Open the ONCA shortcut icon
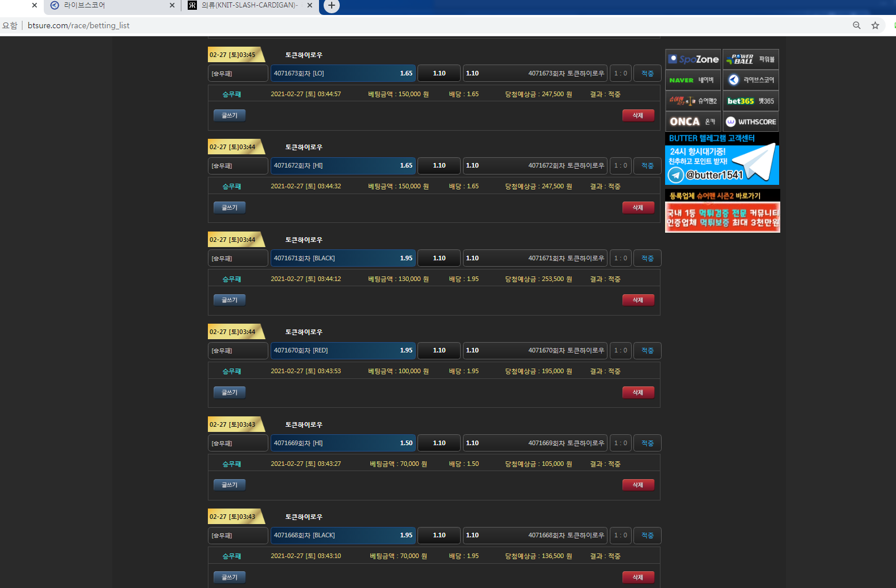Screen dimensions: 896x588 coord(693,122)
